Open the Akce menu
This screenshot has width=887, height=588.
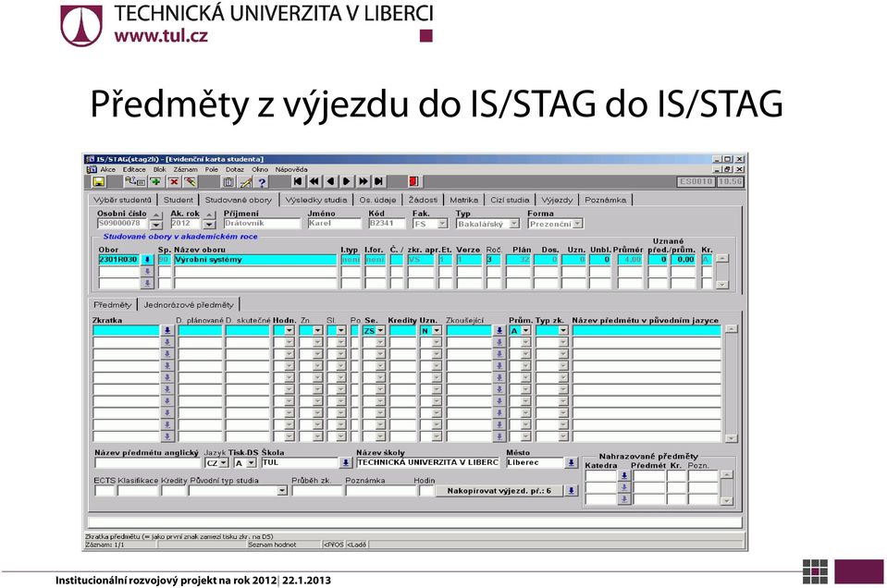(107, 169)
